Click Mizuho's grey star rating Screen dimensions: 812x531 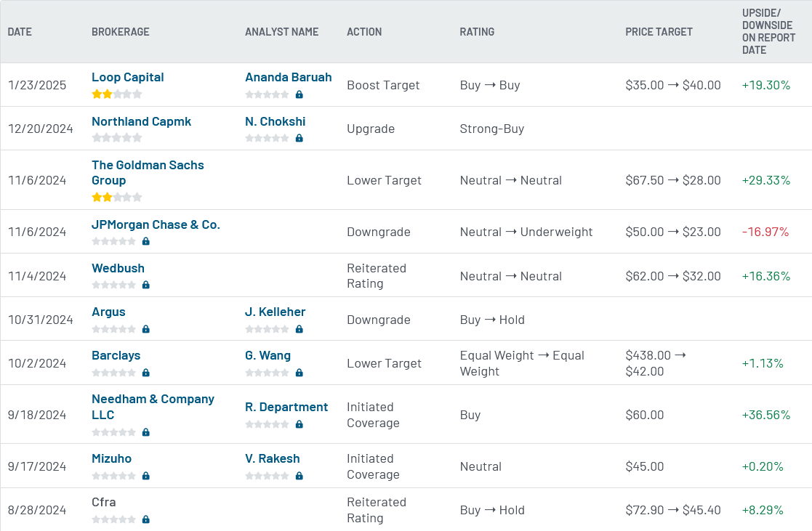tap(114, 475)
